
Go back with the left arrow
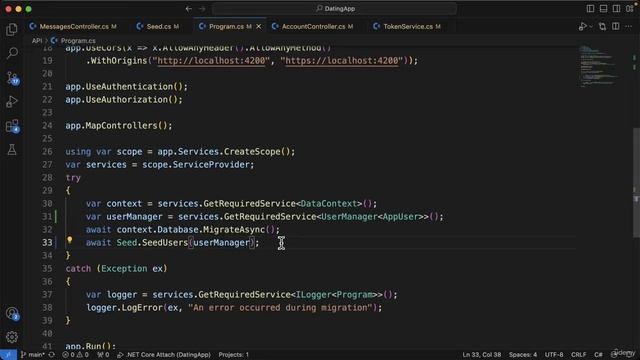click(189, 9)
